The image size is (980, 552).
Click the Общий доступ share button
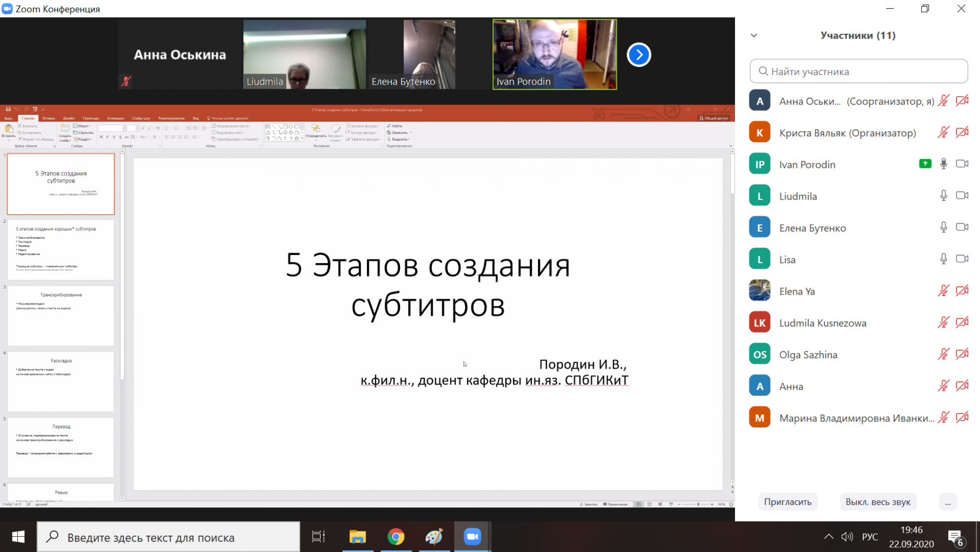click(x=714, y=118)
